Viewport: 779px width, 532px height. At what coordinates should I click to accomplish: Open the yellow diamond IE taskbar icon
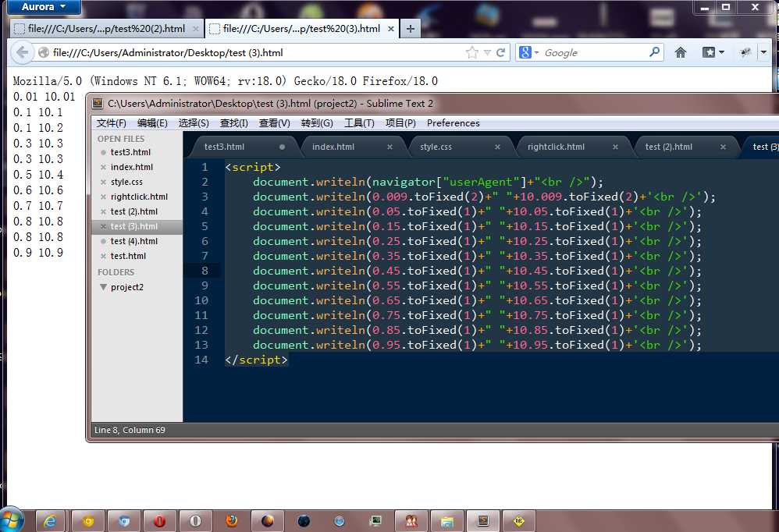pyautogui.click(x=518, y=521)
